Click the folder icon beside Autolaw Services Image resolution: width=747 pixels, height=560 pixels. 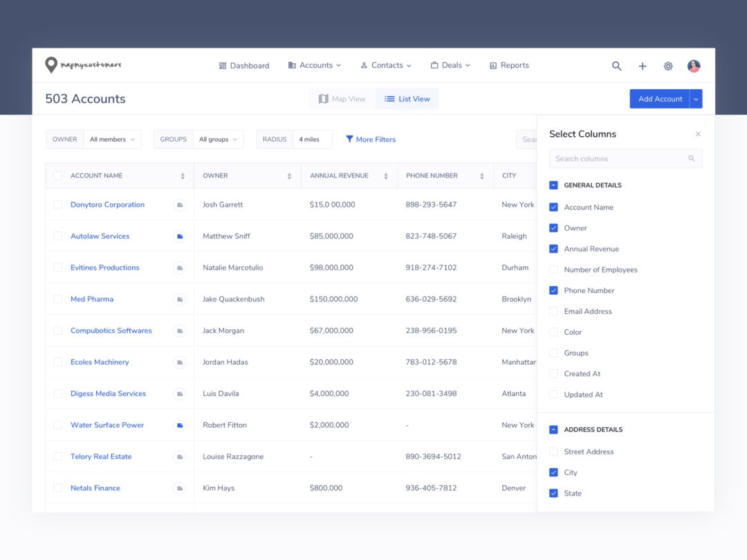coord(180,236)
